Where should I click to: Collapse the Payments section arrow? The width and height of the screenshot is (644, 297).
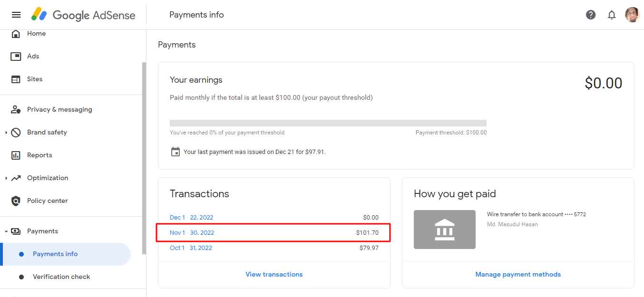point(6,231)
